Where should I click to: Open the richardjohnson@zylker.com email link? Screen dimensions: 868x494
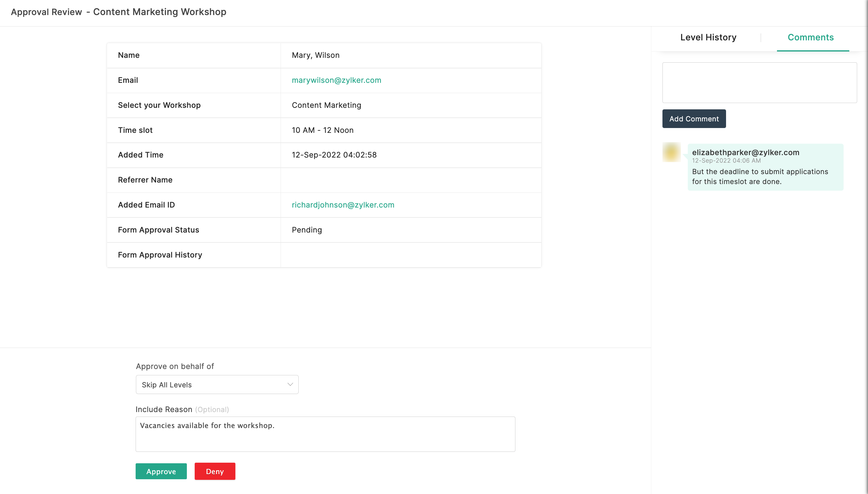(x=343, y=205)
